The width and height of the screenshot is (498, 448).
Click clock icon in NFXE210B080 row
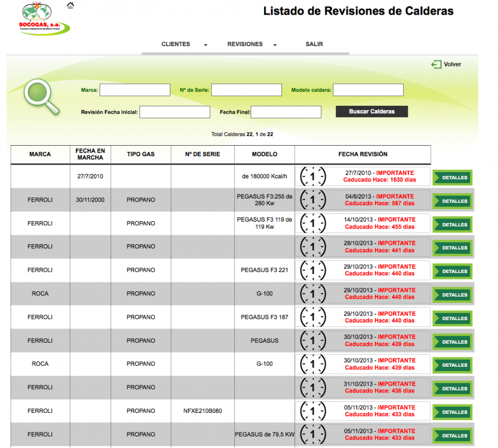[x=313, y=411]
